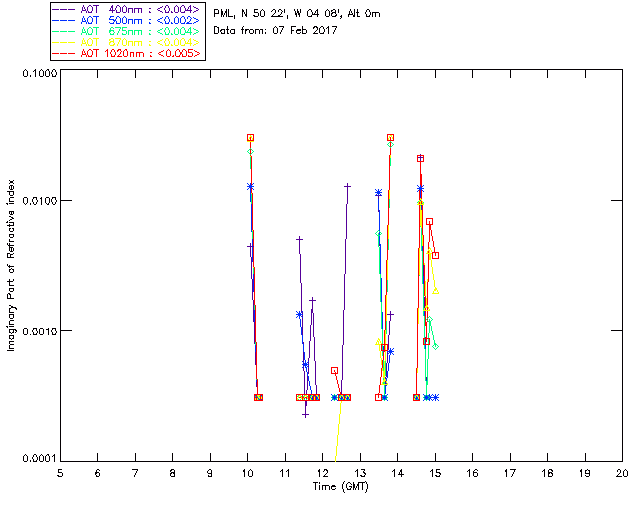Image resolution: width=640 pixels, height=512 pixels.
Task: Click the AOT 675nm legend entry
Action: 127,31
